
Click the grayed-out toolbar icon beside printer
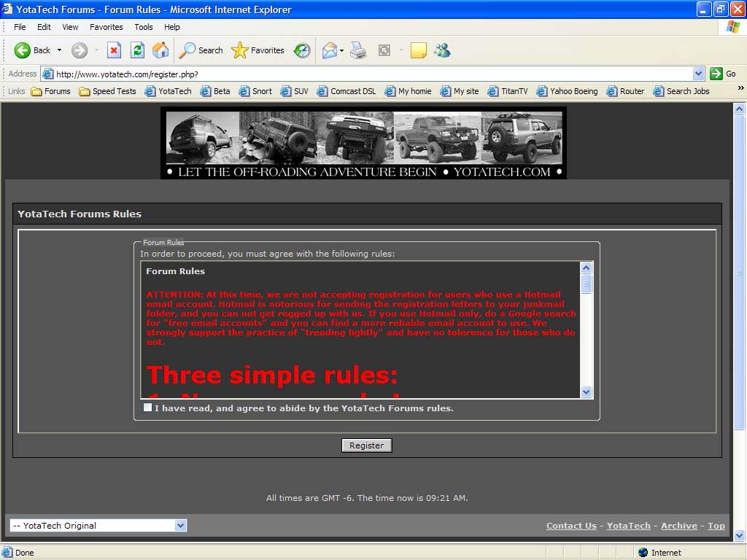384,50
